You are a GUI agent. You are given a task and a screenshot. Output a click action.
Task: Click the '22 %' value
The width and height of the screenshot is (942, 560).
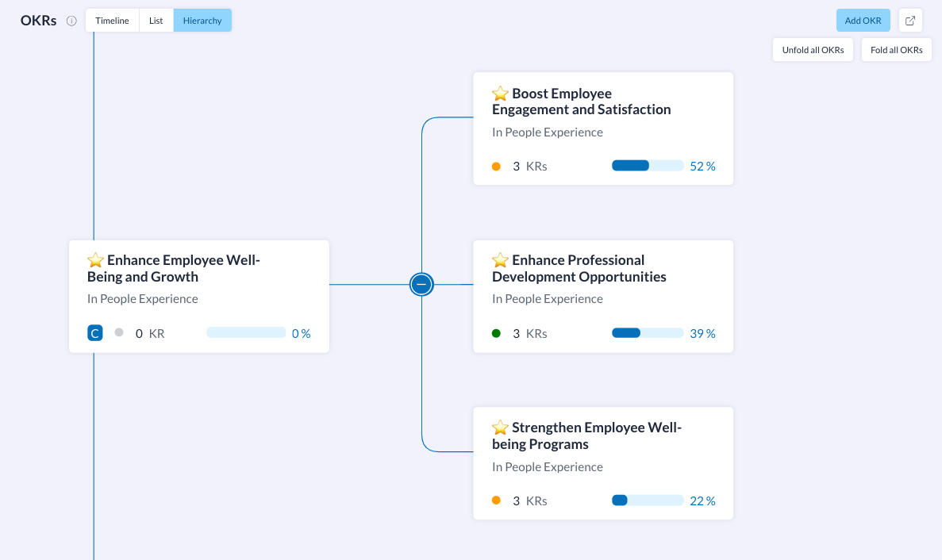pos(703,501)
